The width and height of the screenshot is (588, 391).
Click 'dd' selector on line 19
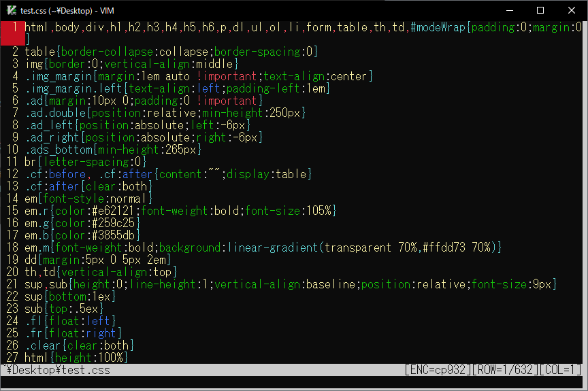click(31, 260)
